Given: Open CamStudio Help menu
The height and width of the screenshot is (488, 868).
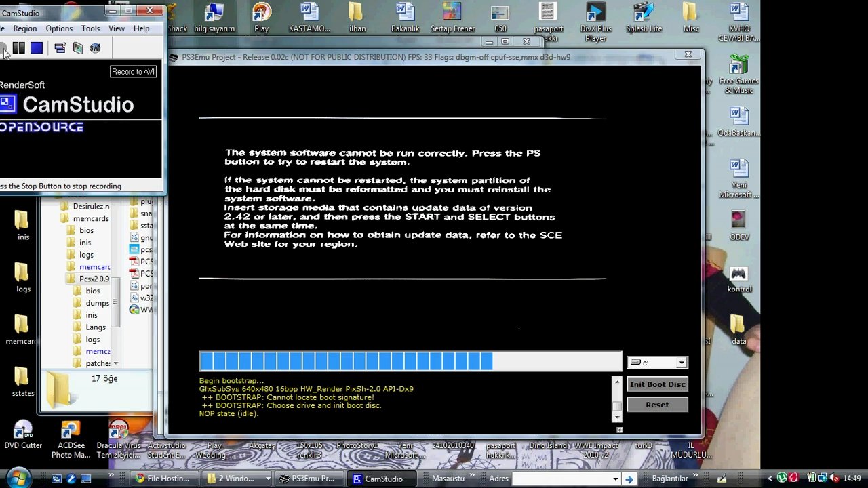Looking at the screenshot, I should click(141, 28).
